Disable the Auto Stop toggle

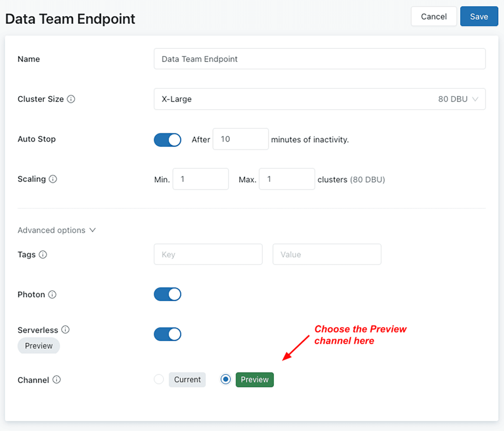pyautogui.click(x=168, y=140)
